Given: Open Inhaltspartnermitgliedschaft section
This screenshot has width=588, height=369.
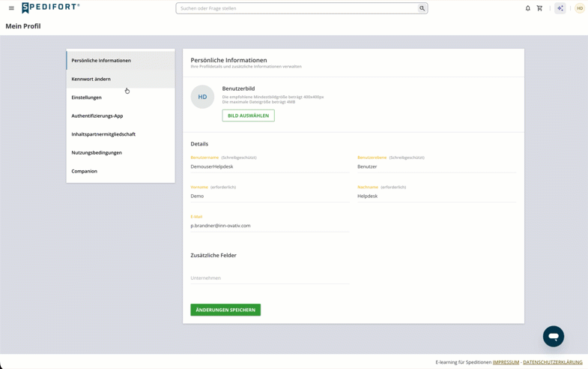Looking at the screenshot, I should click(x=121, y=134).
